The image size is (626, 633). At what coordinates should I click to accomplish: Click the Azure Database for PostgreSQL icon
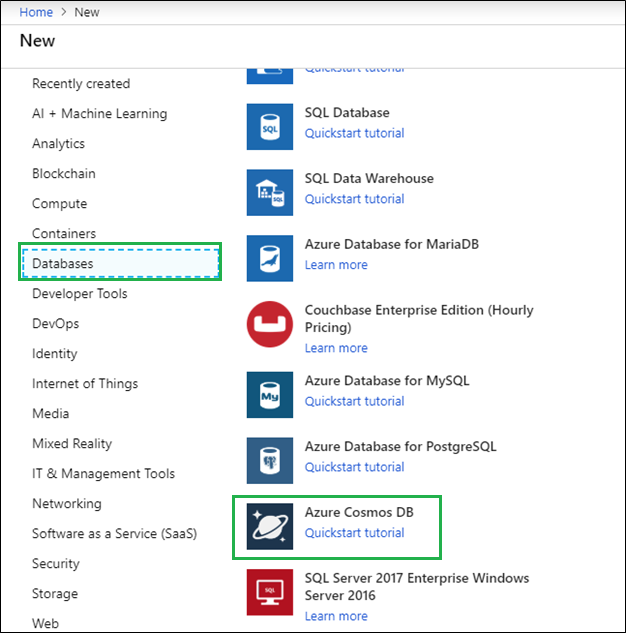(x=270, y=461)
